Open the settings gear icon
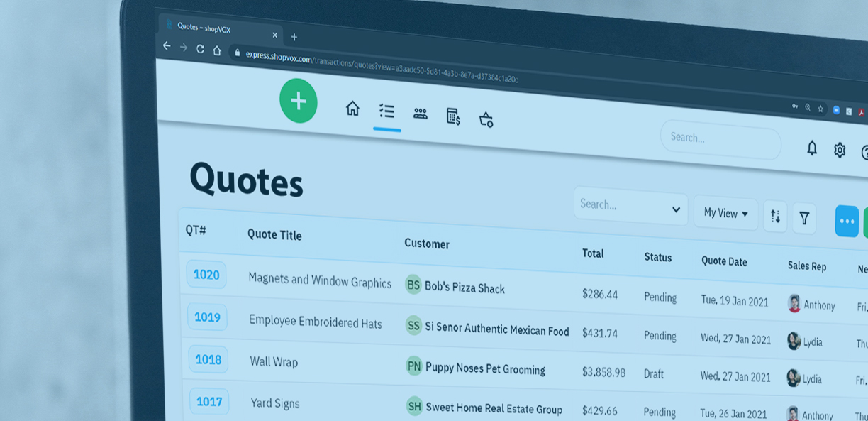Image resolution: width=868 pixels, height=421 pixels. click(840, 150)
